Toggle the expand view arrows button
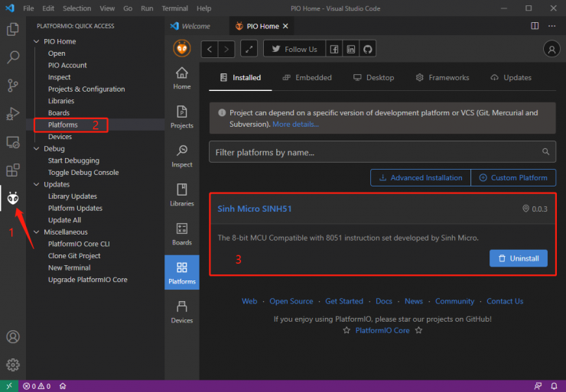This screenshot has height=392, width=566. tap(249, 49)
